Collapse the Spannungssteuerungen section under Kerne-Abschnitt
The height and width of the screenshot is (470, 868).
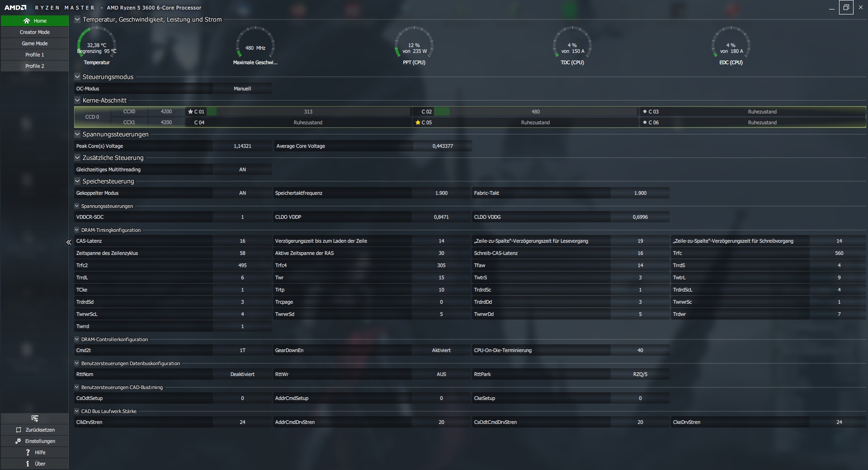click(77, 134)
